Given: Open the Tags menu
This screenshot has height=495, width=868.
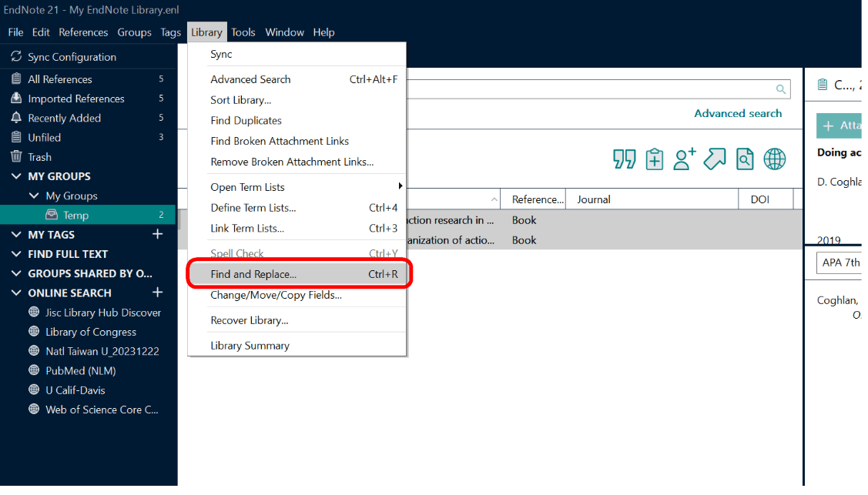Looking at the screenshot, I should point(170,32).
